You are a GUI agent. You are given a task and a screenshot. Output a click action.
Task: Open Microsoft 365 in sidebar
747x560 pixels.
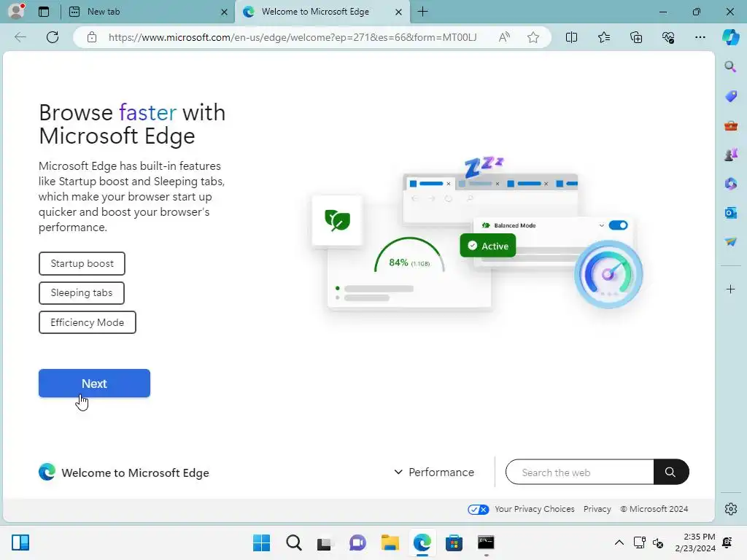pyautogui.click(x=730, y=184)
